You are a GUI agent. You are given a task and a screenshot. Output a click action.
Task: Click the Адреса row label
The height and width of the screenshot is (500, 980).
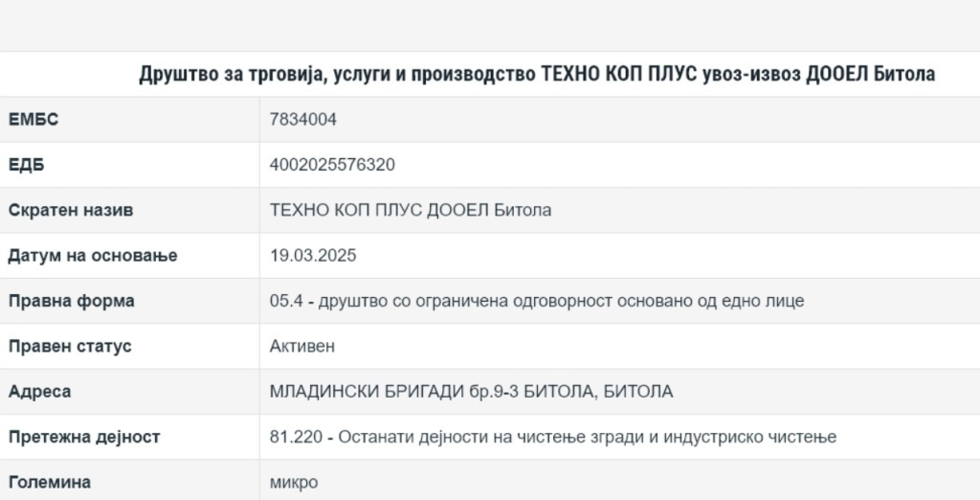[39, 392]
